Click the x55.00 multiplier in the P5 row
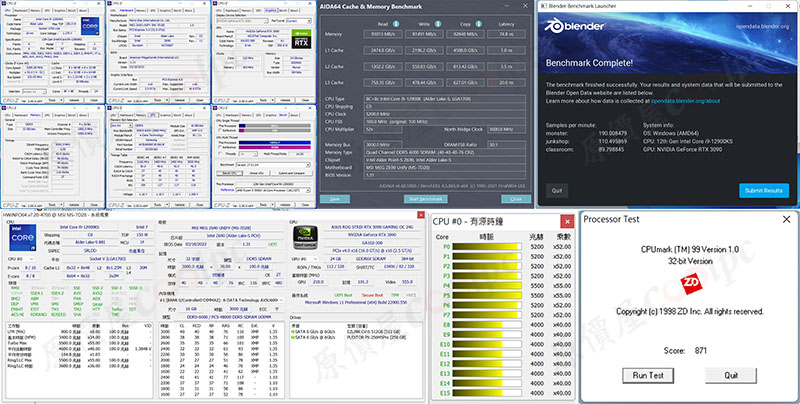This screenshot has height=404, width=800. click(562, 296)
